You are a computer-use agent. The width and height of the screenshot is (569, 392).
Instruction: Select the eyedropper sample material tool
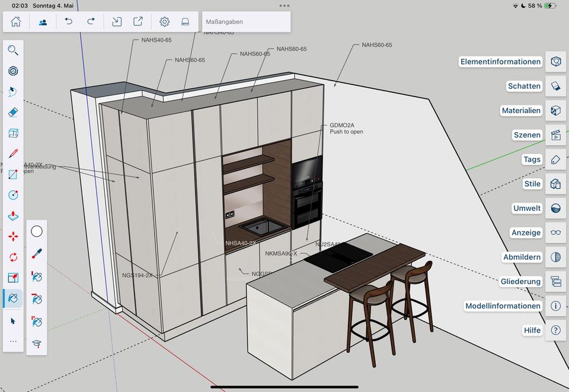point(37,254)
